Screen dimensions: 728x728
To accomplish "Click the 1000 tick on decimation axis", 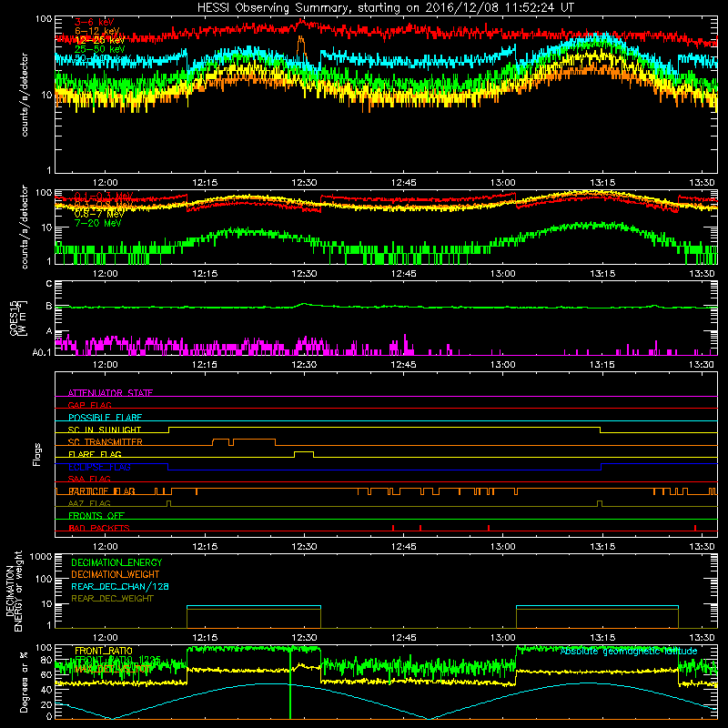I will coord(41,556).
